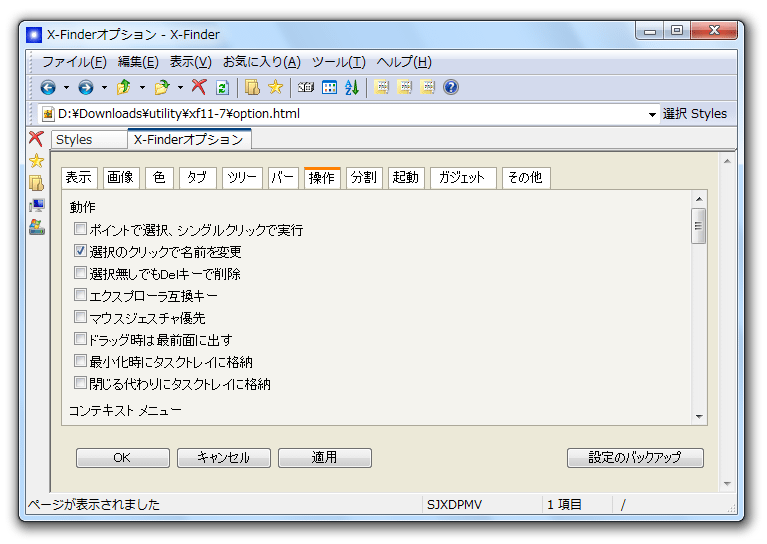767x544 pixels.
Task: Enable エクスプローラ互換キー checkbox
Action: click(x=80, y=295)
